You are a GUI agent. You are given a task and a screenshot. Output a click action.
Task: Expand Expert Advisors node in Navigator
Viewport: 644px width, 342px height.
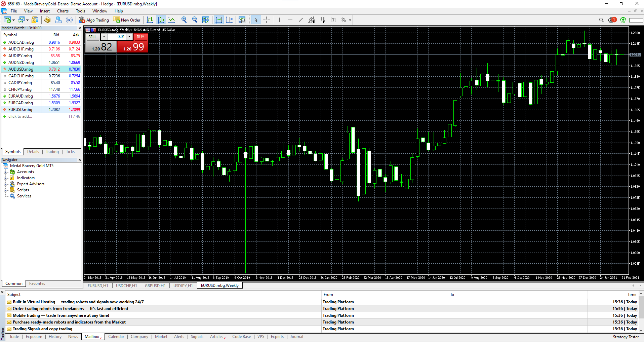point(5,184)
